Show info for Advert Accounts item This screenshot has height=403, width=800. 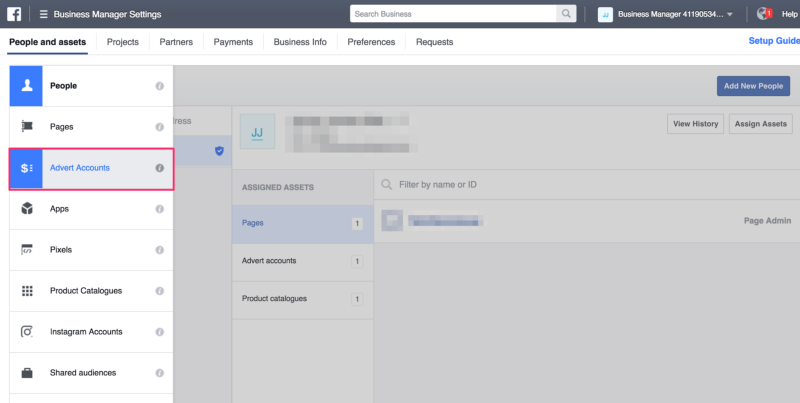click(x=160, y=168)
